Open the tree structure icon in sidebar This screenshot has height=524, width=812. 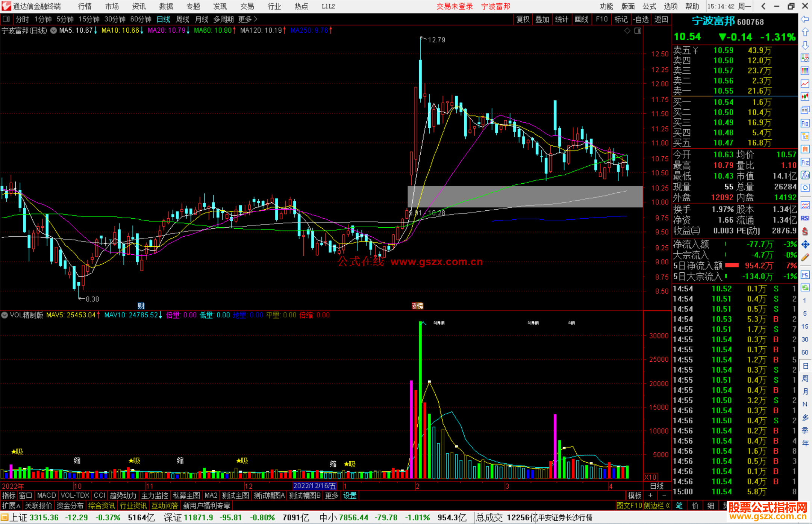805,136
